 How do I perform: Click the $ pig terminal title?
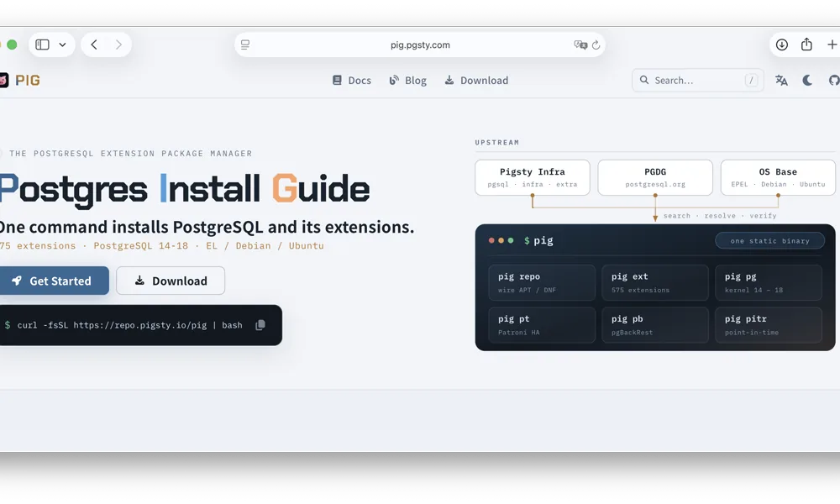(x=538, y=240)
